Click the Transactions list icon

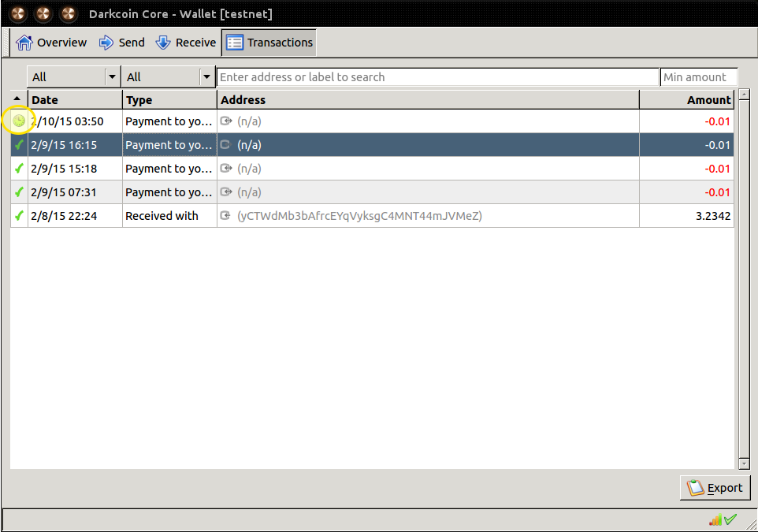235,43
